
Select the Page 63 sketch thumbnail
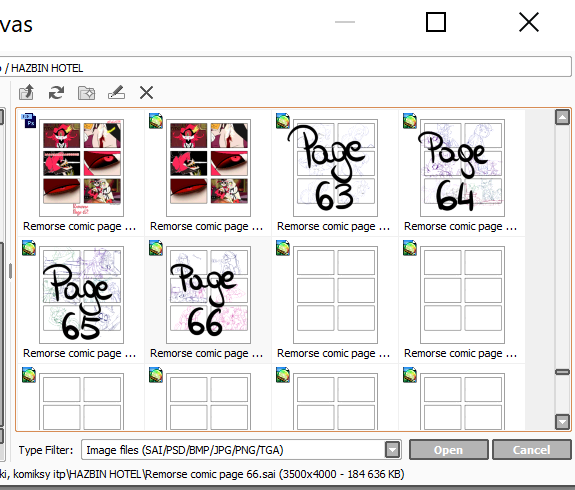[335, 168]
